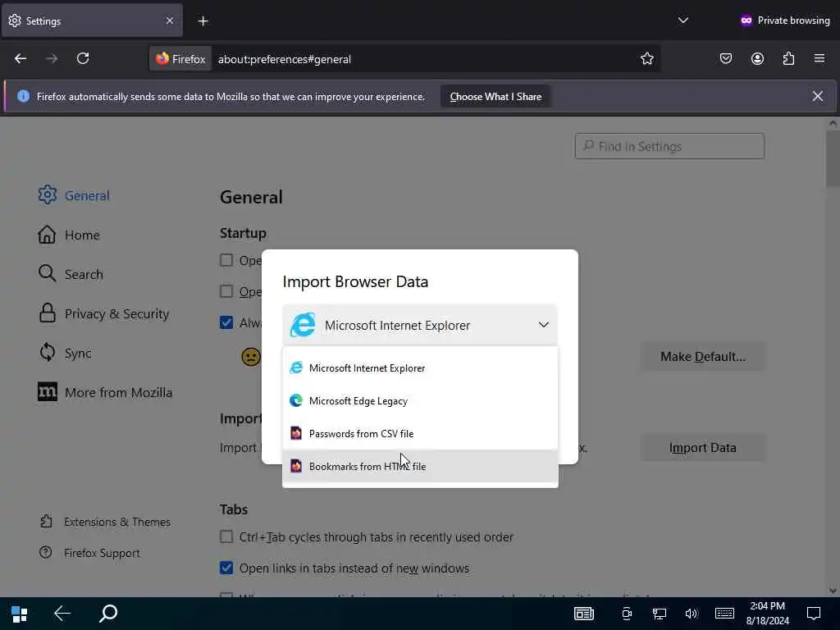Open the touch keyboard tray icon
The image size is (840, 630).
724,614
